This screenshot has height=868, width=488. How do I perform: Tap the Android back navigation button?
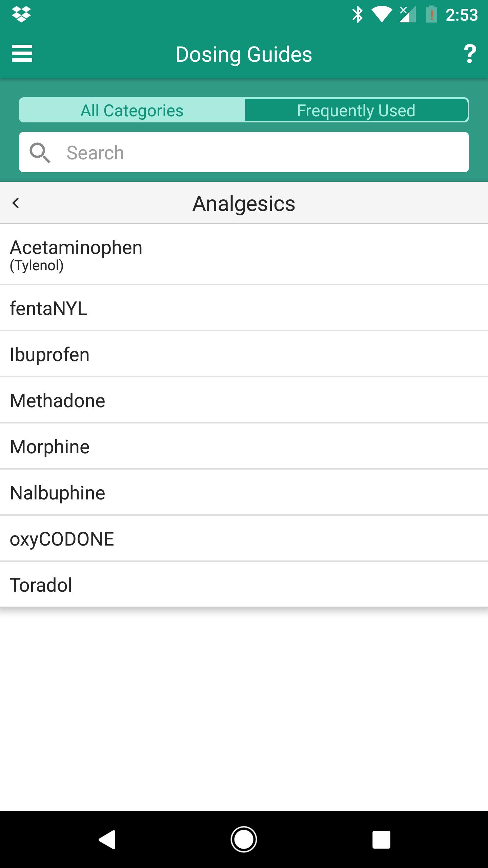coord(107,840)
